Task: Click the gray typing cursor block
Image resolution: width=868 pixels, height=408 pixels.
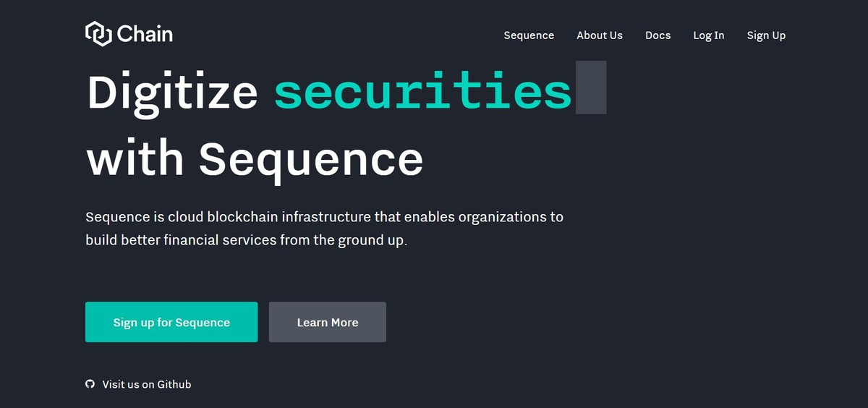Action: click(x=591, y=88)
